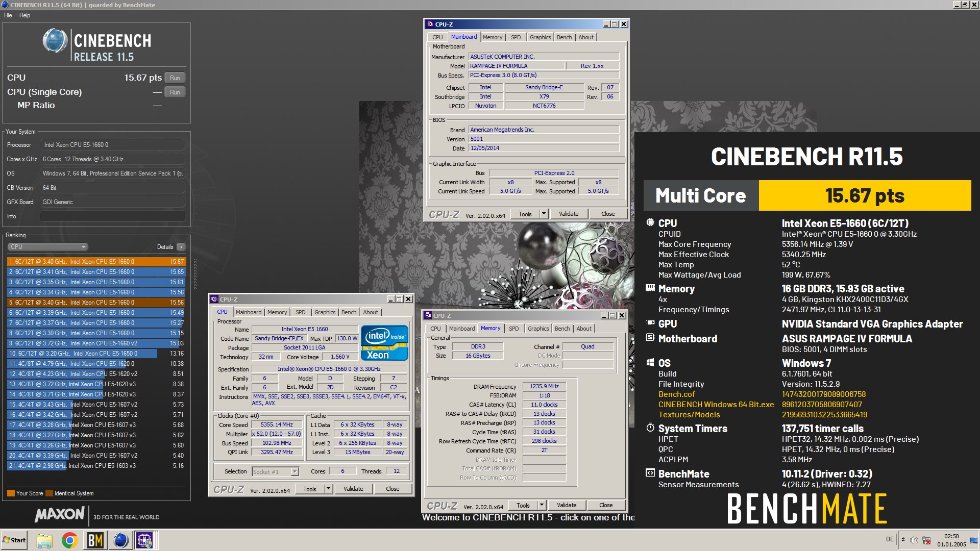The height and width of the screenshot is (551, 980).
Task: Click the system icon of the CPU-Z Mainboard window
Action: pos(429,24)
